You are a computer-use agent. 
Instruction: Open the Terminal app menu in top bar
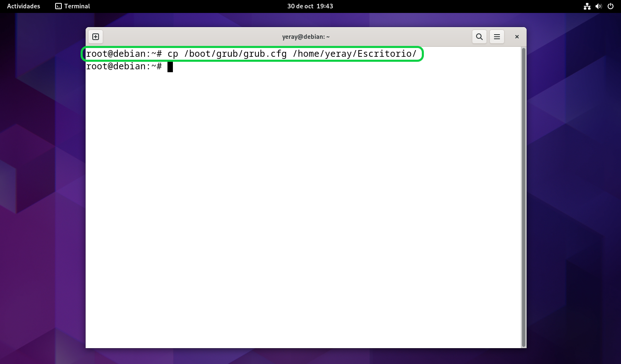click(73, 6)
